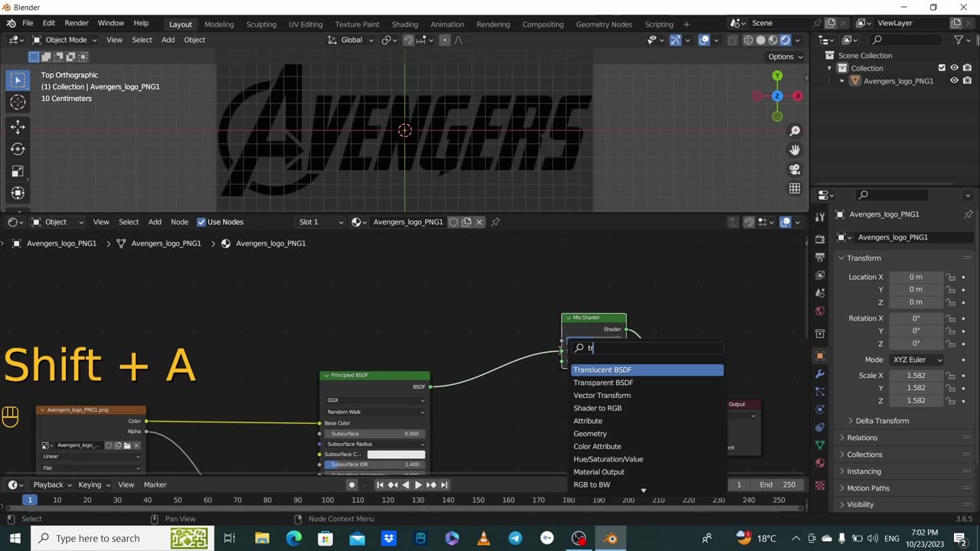Click the node search text field
Viewport: 980px width, 551px height.
(x=647, y=347)
